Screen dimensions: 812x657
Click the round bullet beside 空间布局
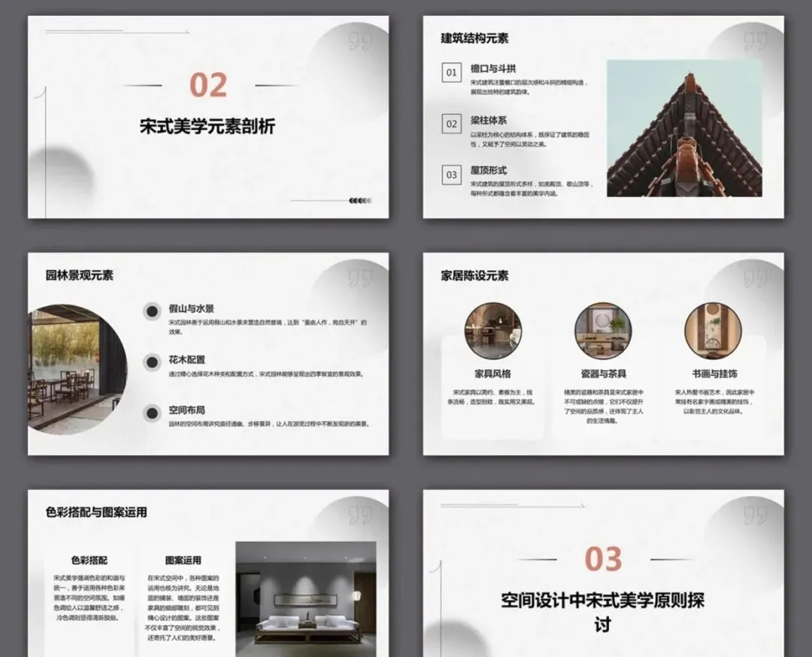pos(152,413)
